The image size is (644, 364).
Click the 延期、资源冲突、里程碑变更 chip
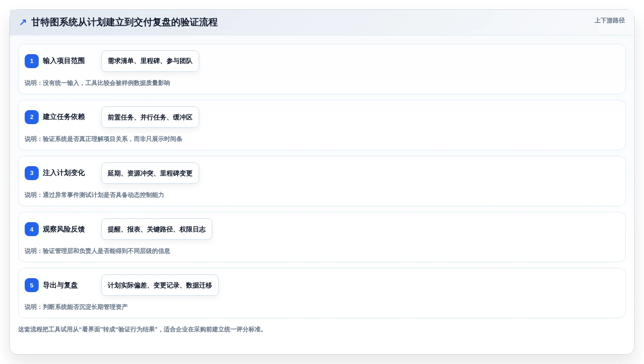pyautogui.click(x=150, y=173)
